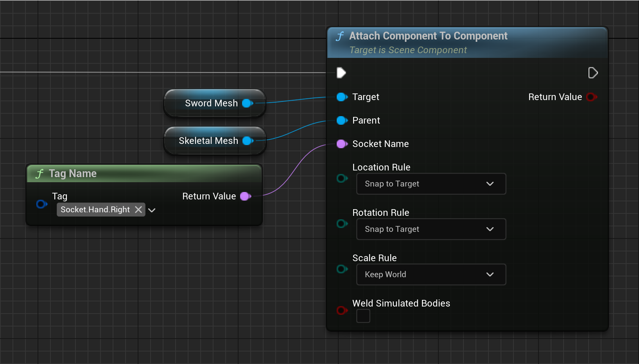Expand the gameplay tag picker chevron
Screen dimensions: 639x364
[152, 210]
